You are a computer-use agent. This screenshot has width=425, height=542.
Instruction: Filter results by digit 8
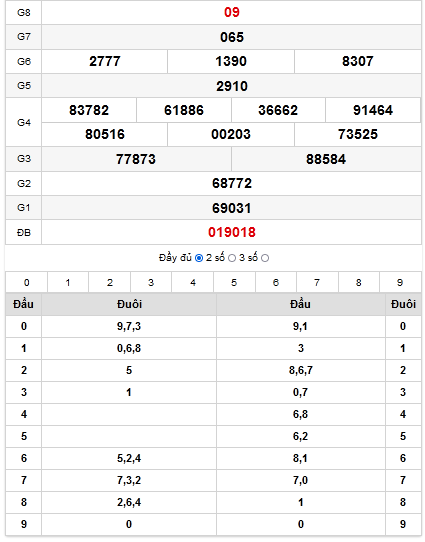point(359,282)
